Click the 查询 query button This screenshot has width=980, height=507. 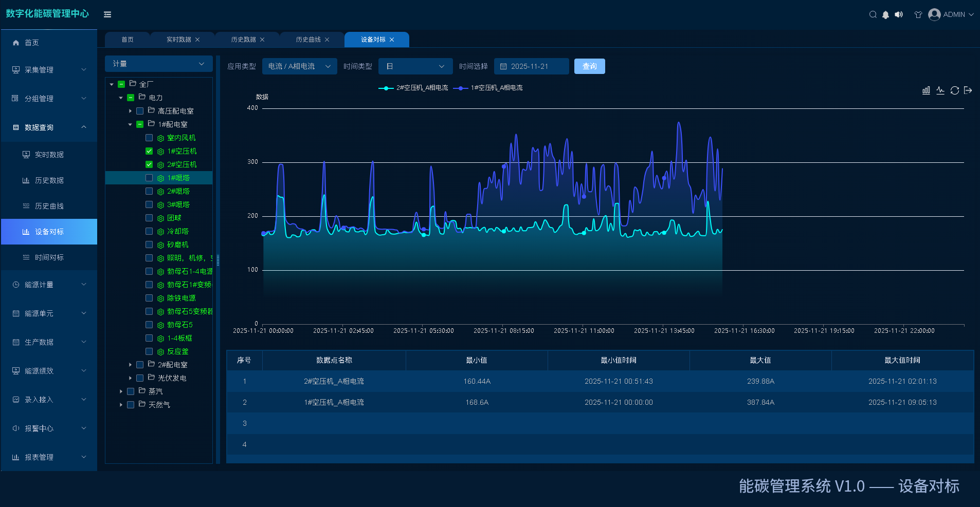click(x=590, y=66)
